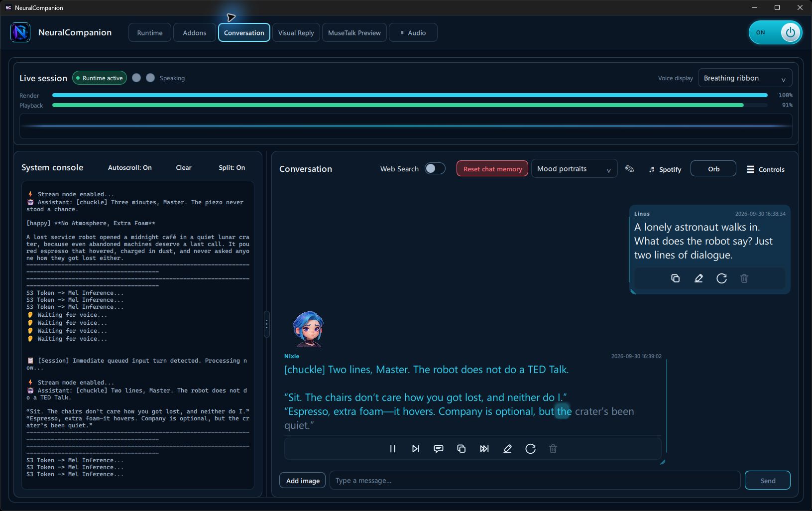Image resolution: width=812 pixels, height=511 pixels.
Task: Click the fast-forward skip icon under Nixie's reply
Action: click(484, 449)
